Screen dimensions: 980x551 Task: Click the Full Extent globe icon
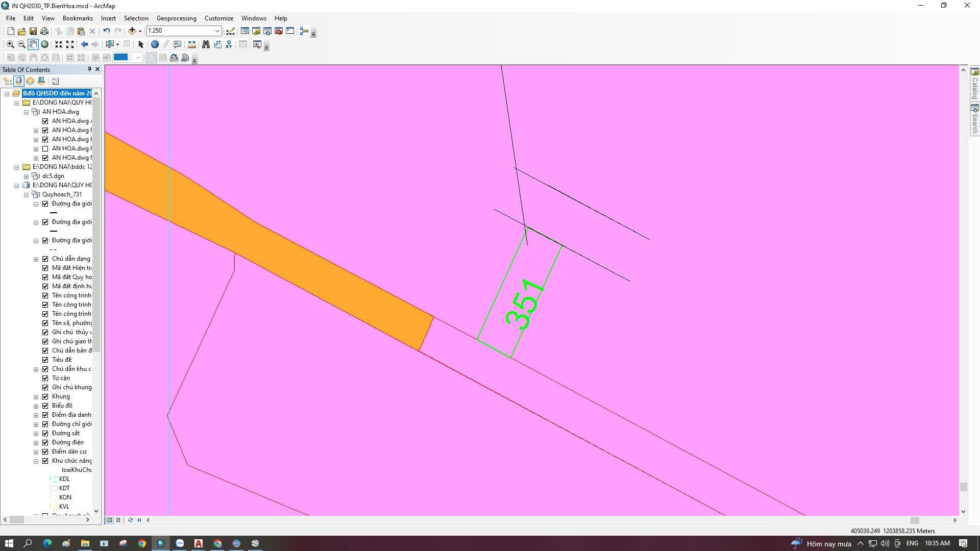tap(44, 44)
